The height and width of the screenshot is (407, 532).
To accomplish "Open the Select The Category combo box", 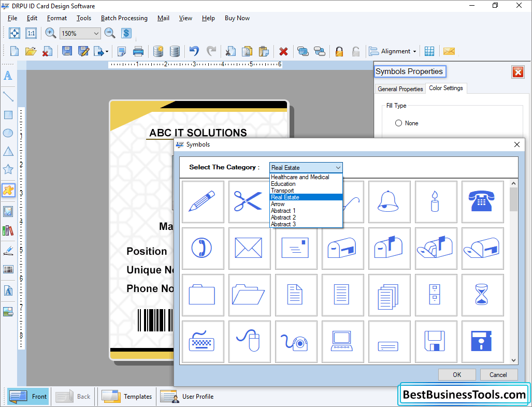I will (306, 168).
